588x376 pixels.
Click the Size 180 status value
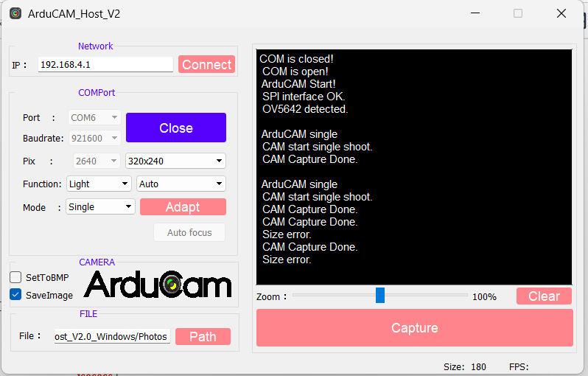tap(478, 366)
